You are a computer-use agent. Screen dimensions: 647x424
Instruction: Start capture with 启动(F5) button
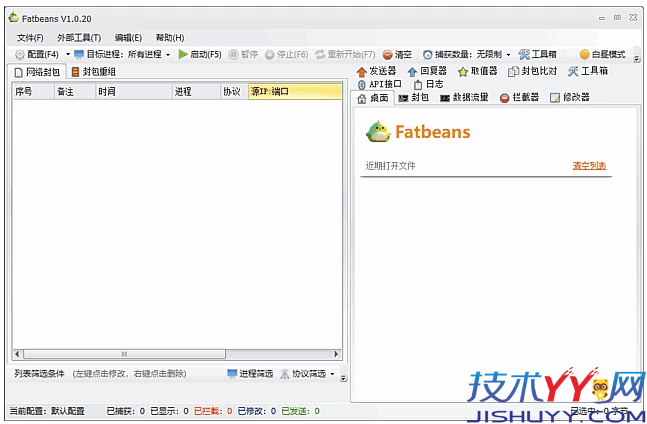200,54
